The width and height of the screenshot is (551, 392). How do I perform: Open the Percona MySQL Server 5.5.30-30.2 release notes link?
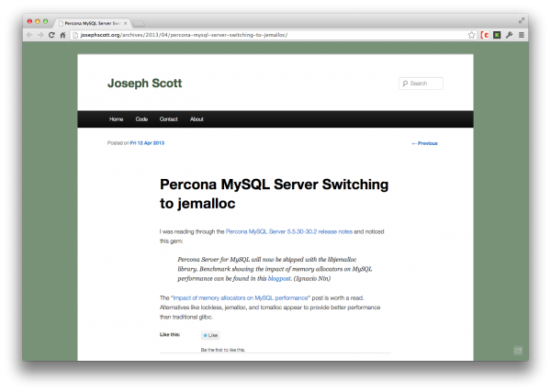pos(289,231)
